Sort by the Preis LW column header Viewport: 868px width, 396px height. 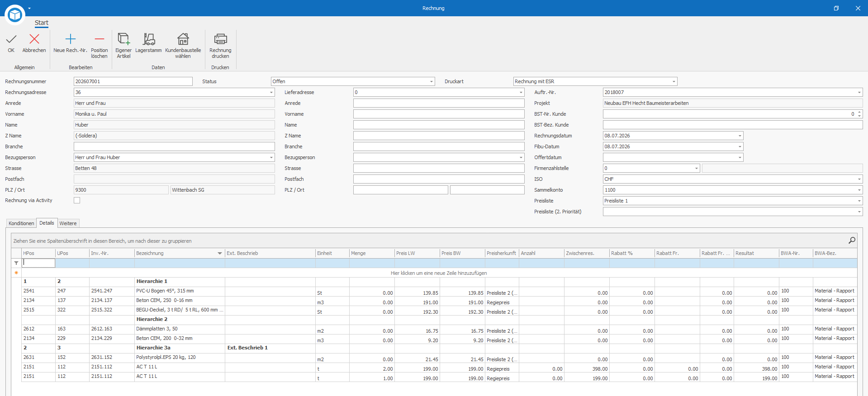point(417,253)
